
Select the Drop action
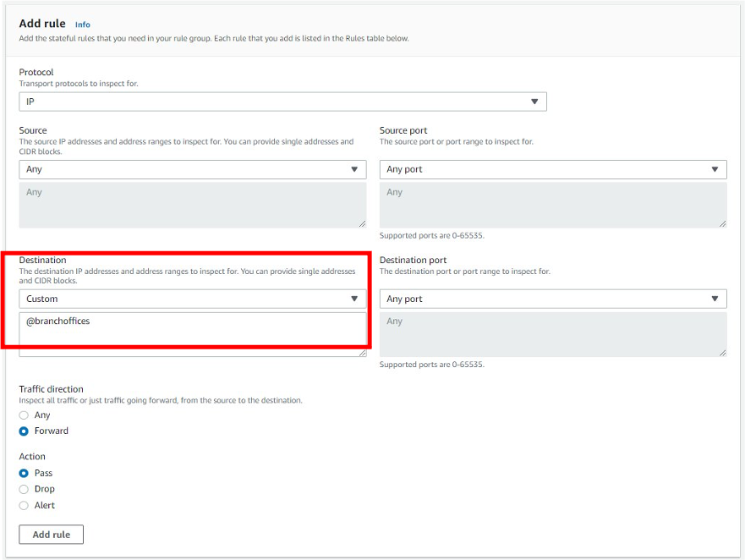24,488
